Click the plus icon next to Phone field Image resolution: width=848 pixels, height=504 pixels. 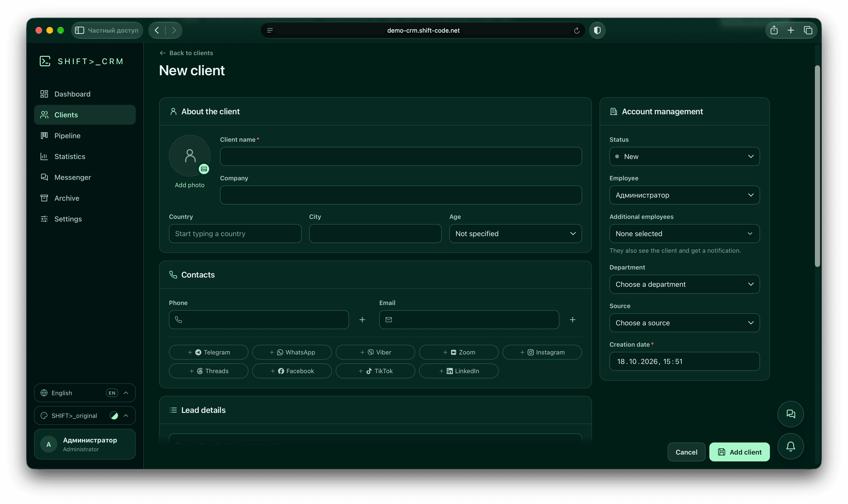[x=362, y=320]
